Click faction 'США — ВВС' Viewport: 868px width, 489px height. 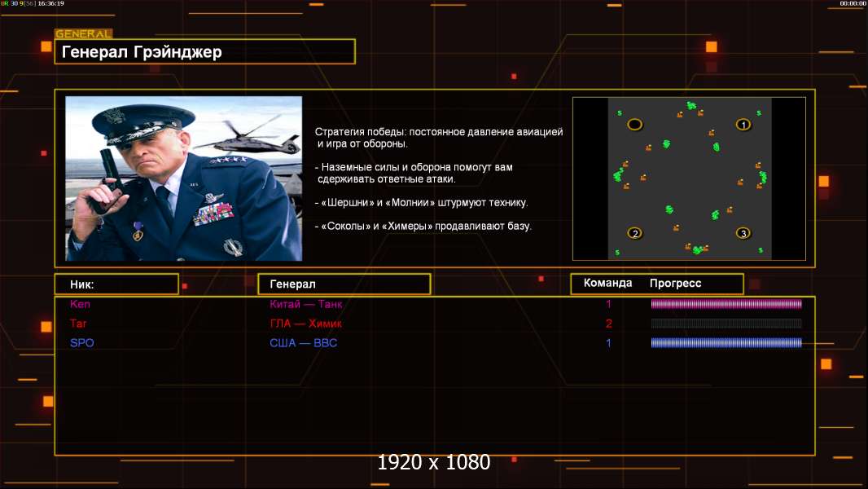[304, 343]
